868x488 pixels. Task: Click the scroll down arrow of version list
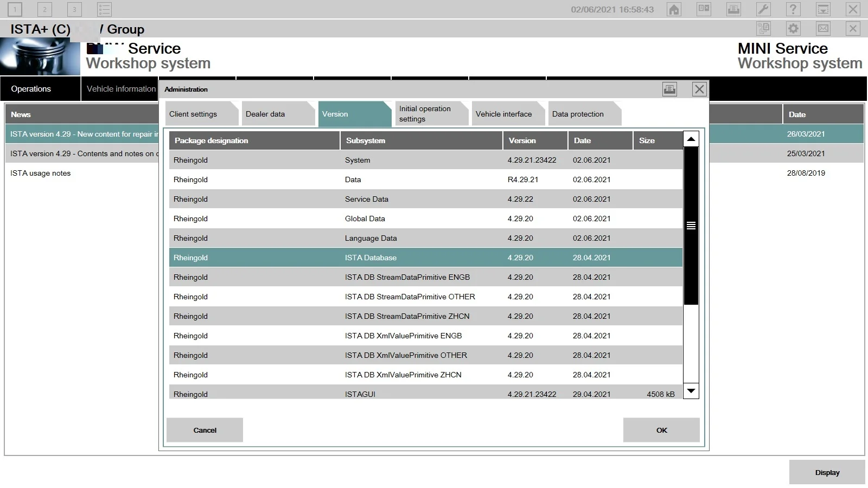point(691,391)
